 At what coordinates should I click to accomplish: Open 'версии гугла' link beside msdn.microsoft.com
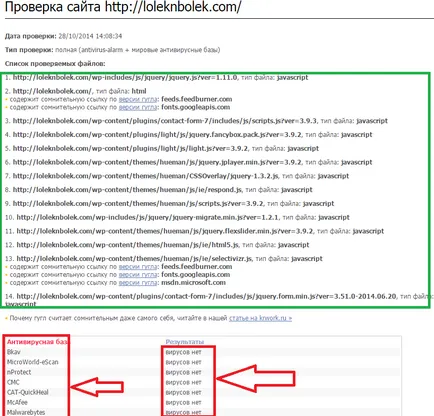[138, 283]
